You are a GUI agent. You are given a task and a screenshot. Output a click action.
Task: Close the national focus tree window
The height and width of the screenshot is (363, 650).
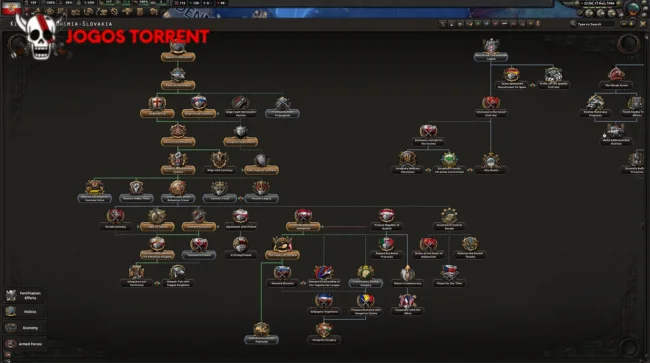pos(643,24)
